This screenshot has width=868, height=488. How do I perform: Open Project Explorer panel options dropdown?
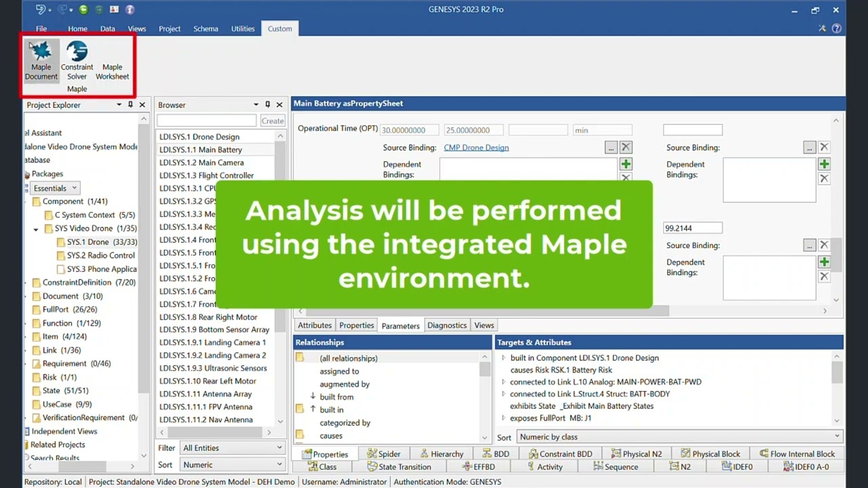click(119, 104)
